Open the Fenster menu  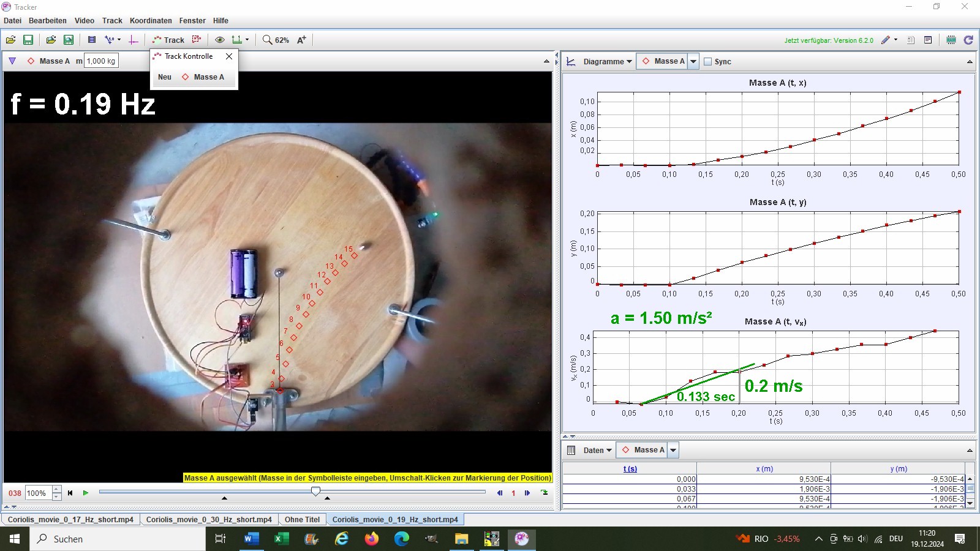tap(192, 21)
